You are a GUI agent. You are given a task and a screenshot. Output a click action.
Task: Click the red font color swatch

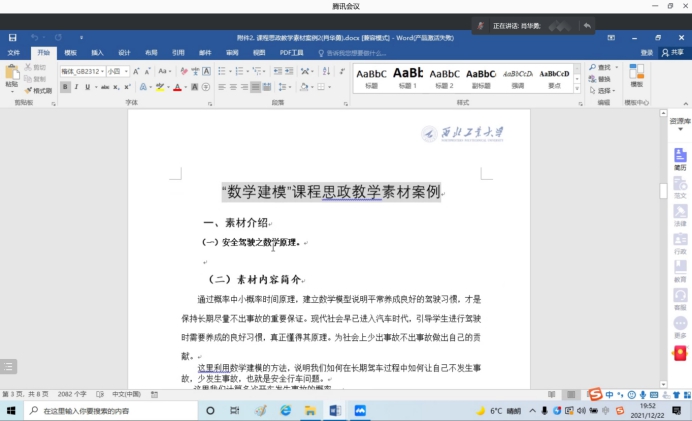[177, 87]
